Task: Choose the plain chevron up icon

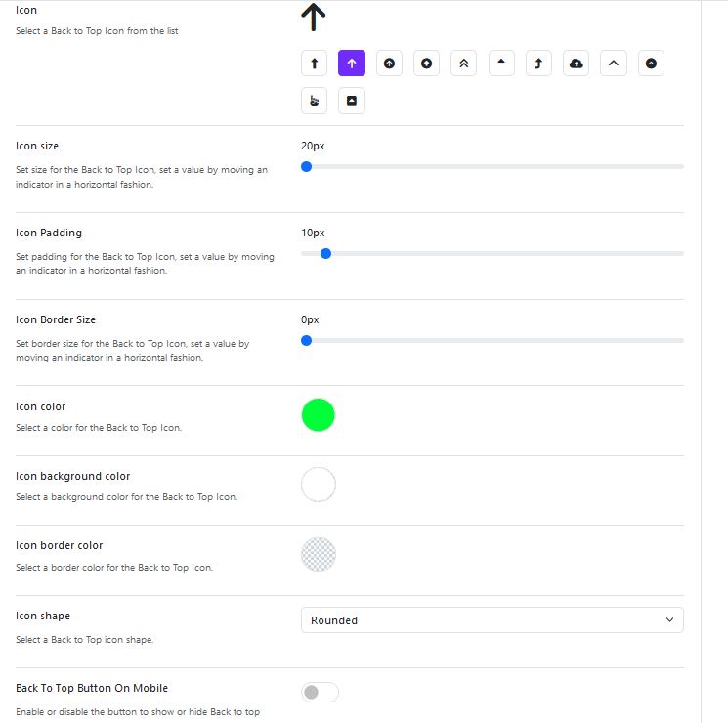Action: pos(614,64)
